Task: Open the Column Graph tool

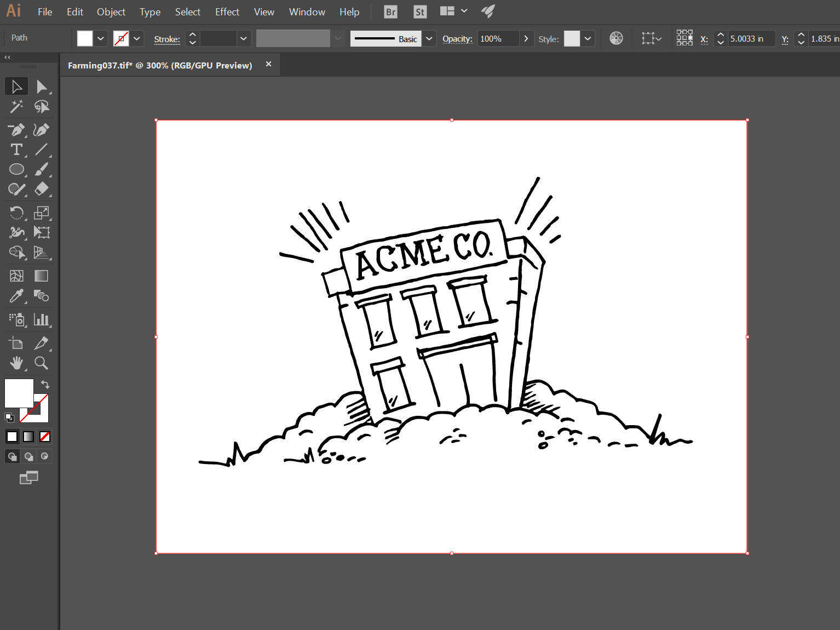Action: click(x=42, y=319)
